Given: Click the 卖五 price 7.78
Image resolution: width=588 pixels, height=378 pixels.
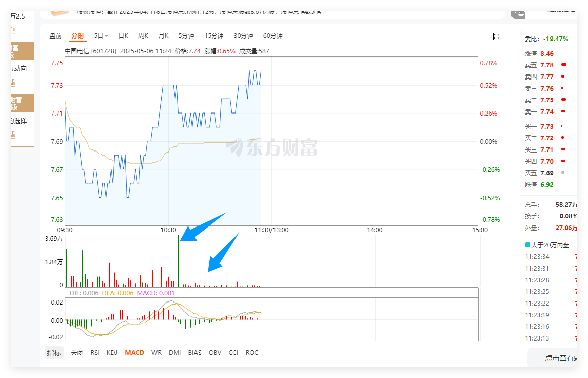Looking at the screenshot, I should click(x=547, y=65).
